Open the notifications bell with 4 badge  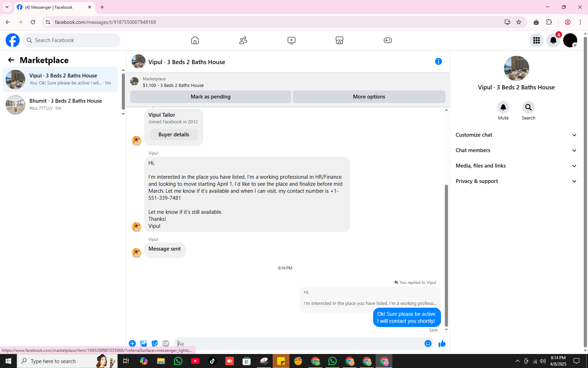[x=553, y=40]
